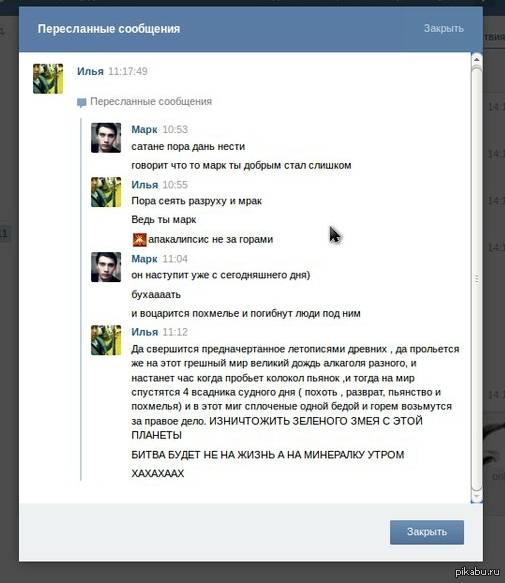Click the scrollbar down arrow
505x583 pixels.
click(476, 496)
